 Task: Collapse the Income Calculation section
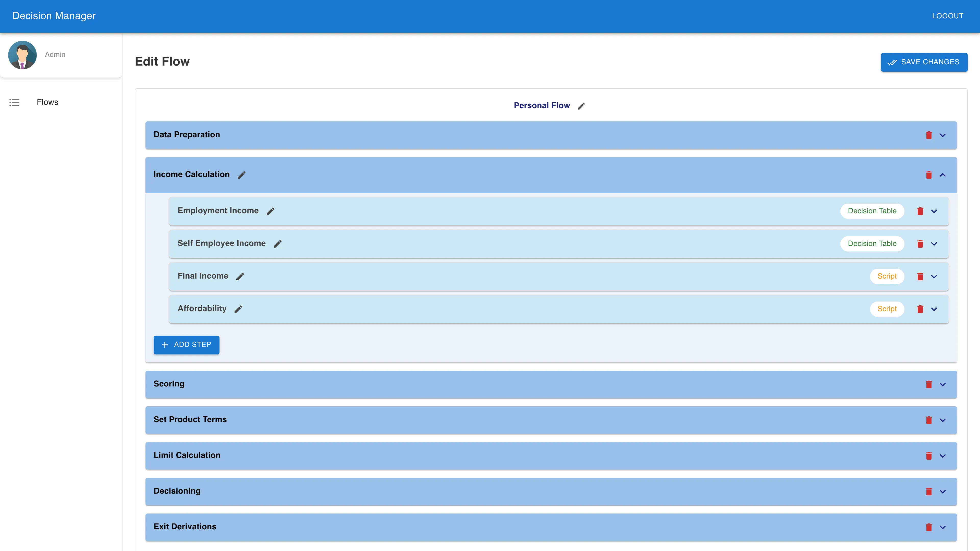tap(943, 175)
